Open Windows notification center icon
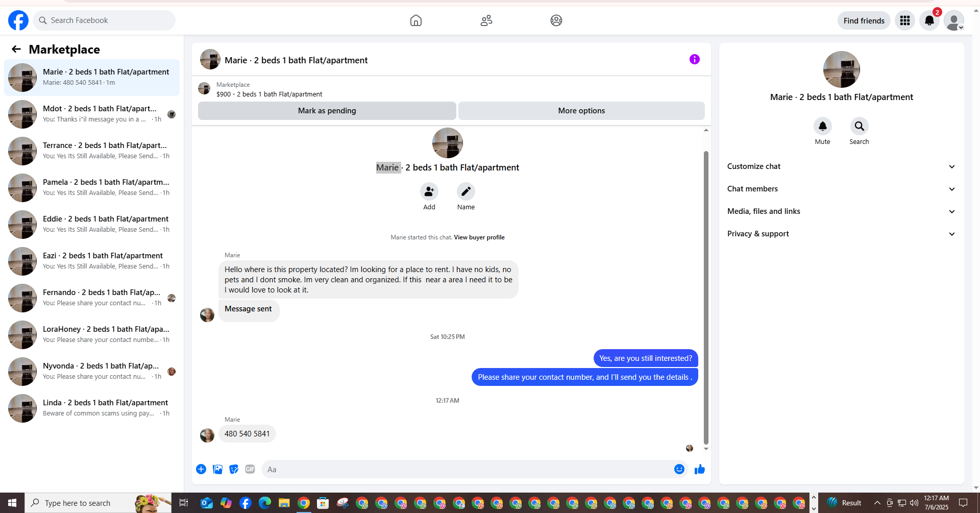980x513 pixels. [x=963, y=503]
